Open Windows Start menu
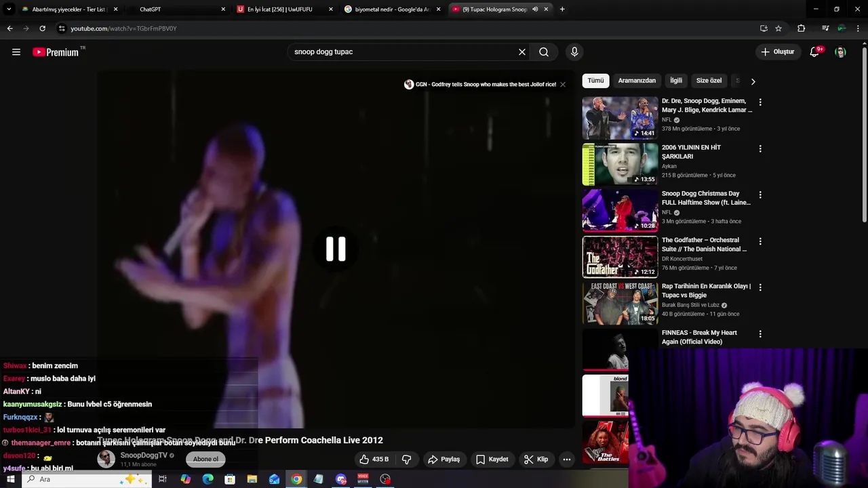This screenshot has height=488, width=868. tap(10, 479)
